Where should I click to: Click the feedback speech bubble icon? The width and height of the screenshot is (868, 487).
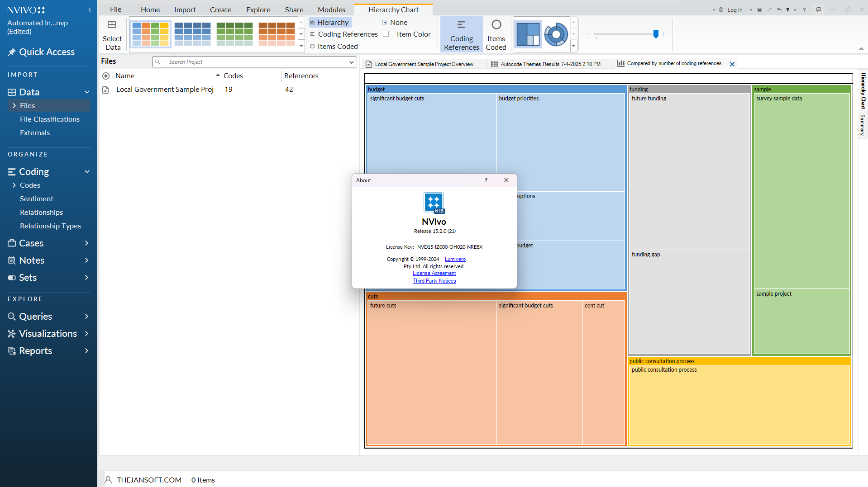(819, 9)
